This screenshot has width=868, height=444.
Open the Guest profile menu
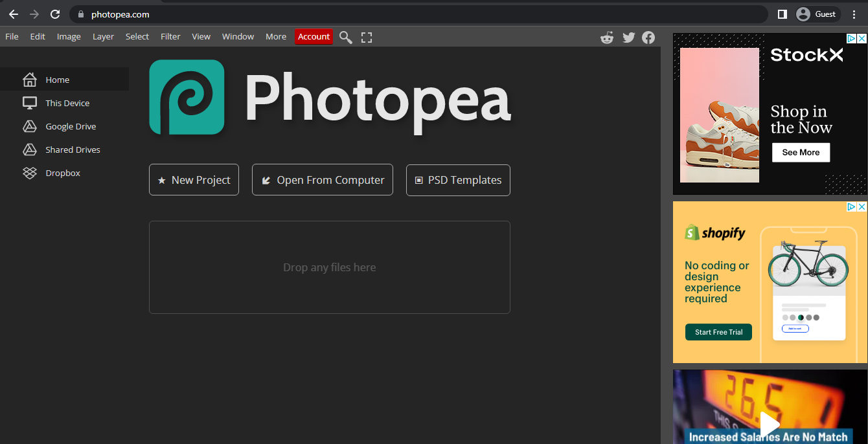(817, 14)
